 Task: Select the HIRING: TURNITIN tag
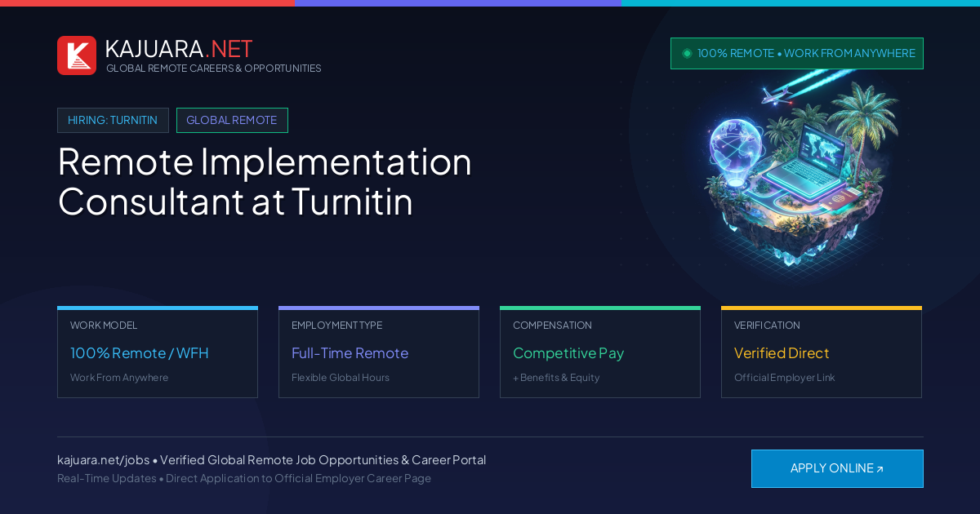113,120
